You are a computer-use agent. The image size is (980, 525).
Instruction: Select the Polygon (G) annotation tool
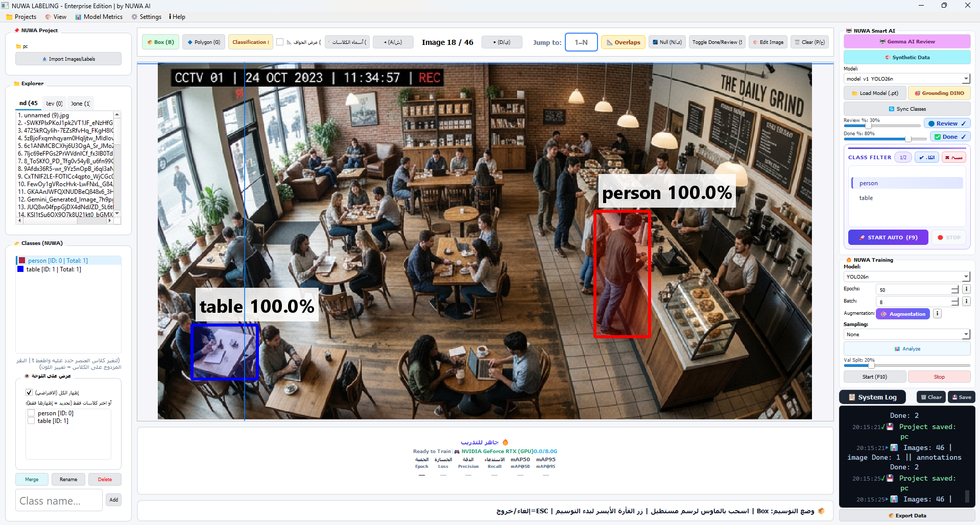(203, 42)
